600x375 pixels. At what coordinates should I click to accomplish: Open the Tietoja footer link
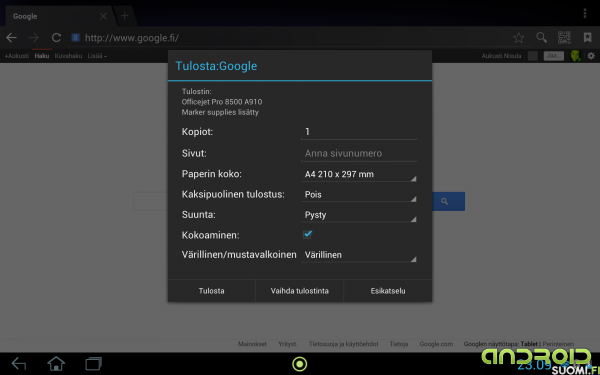399,344
